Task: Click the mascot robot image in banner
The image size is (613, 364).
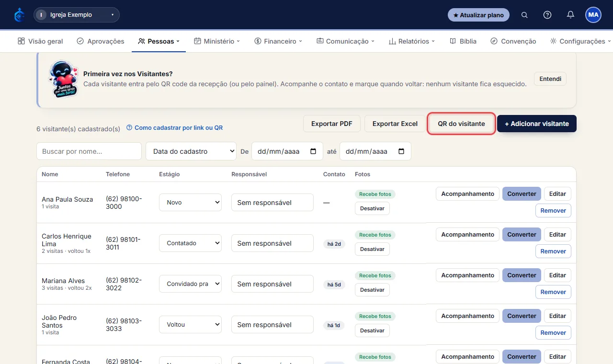Action: tap(63, 80)
